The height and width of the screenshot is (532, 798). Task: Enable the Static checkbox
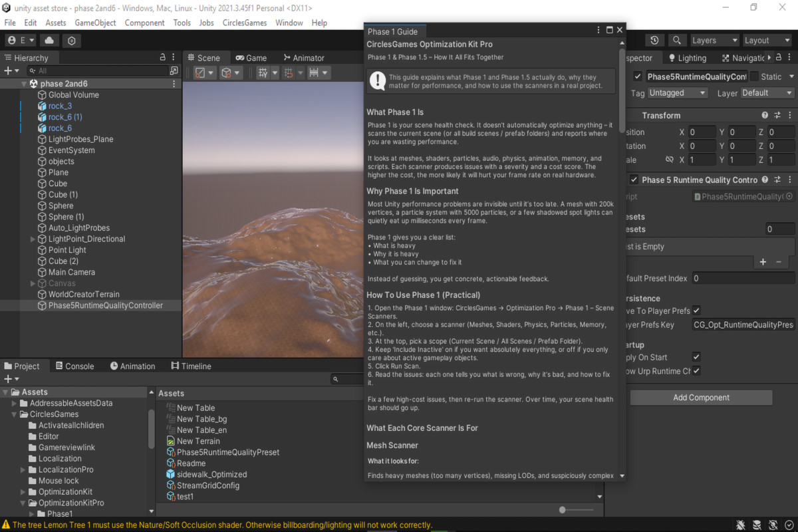coord(754,76)
